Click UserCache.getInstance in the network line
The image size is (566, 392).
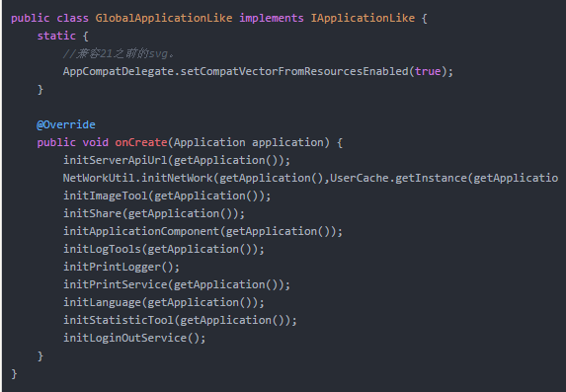pos(398,178)
